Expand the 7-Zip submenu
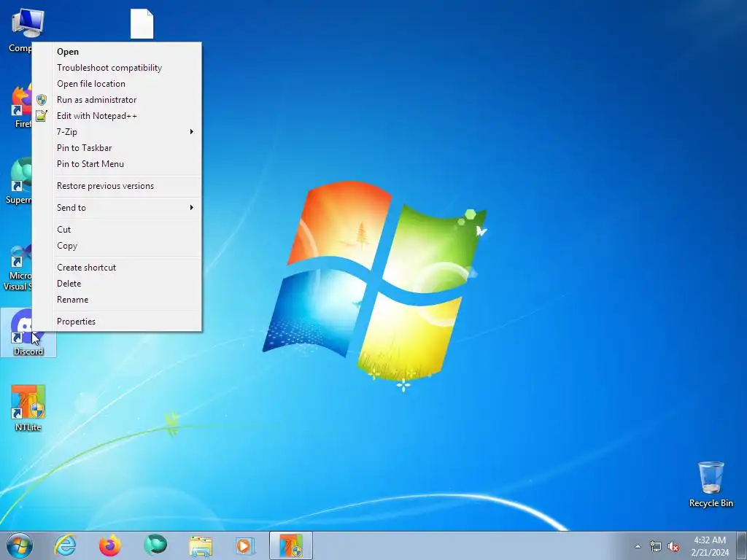747x560 pixels. pos(117,132)
